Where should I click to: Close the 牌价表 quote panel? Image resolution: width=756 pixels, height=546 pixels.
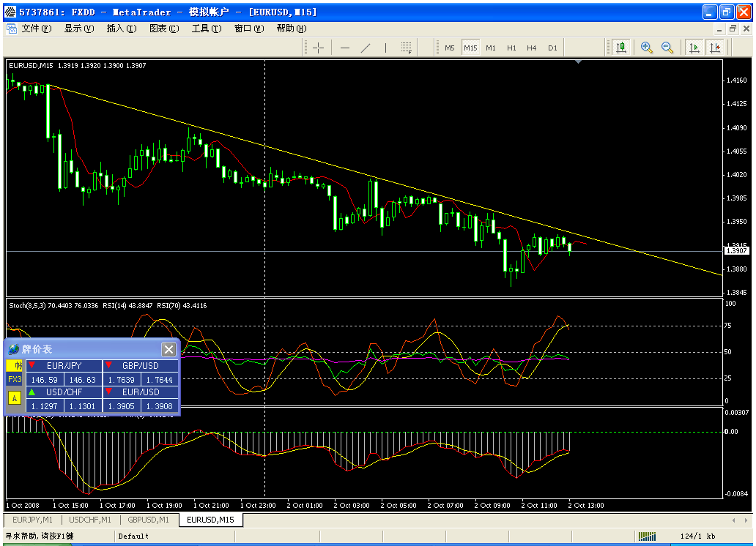point(168,349)
